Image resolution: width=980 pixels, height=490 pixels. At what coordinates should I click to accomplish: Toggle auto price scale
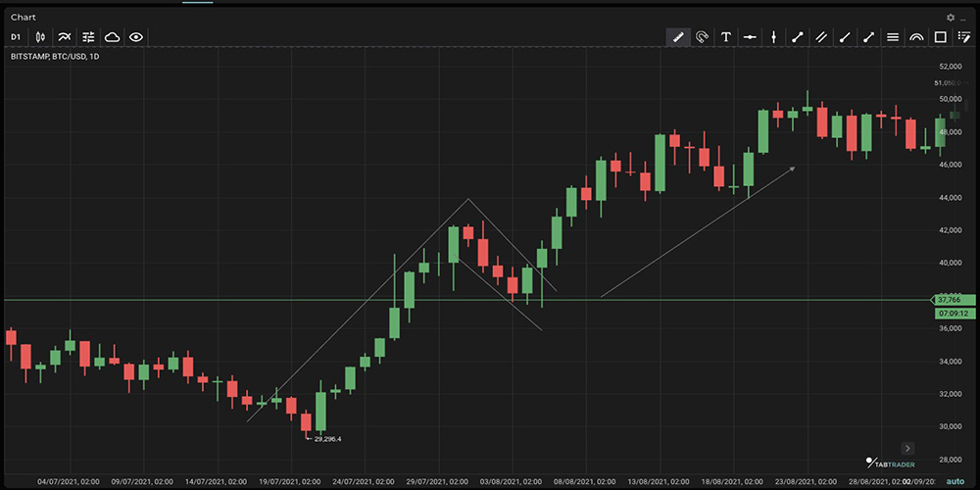[954, 482]
